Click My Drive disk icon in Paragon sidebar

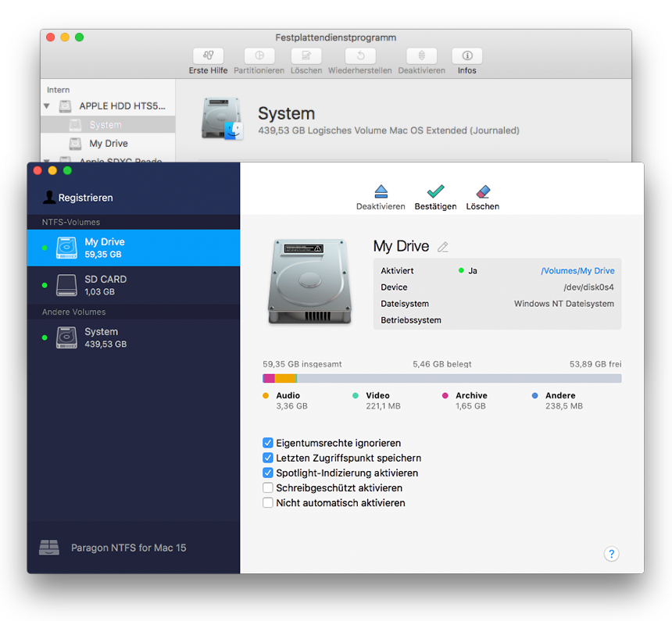point(66,248)
